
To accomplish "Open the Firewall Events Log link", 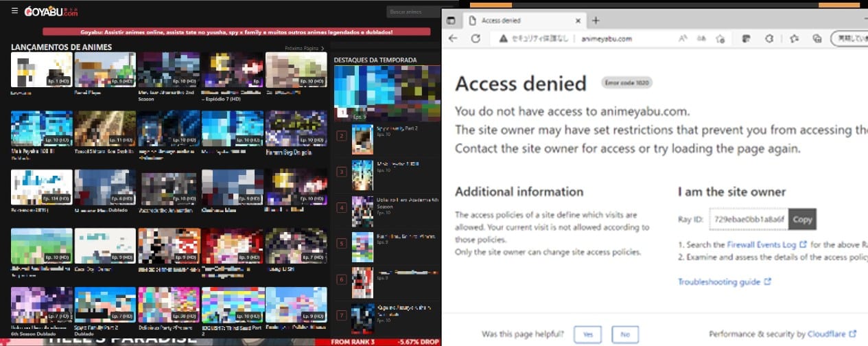I will coord(762,244).
